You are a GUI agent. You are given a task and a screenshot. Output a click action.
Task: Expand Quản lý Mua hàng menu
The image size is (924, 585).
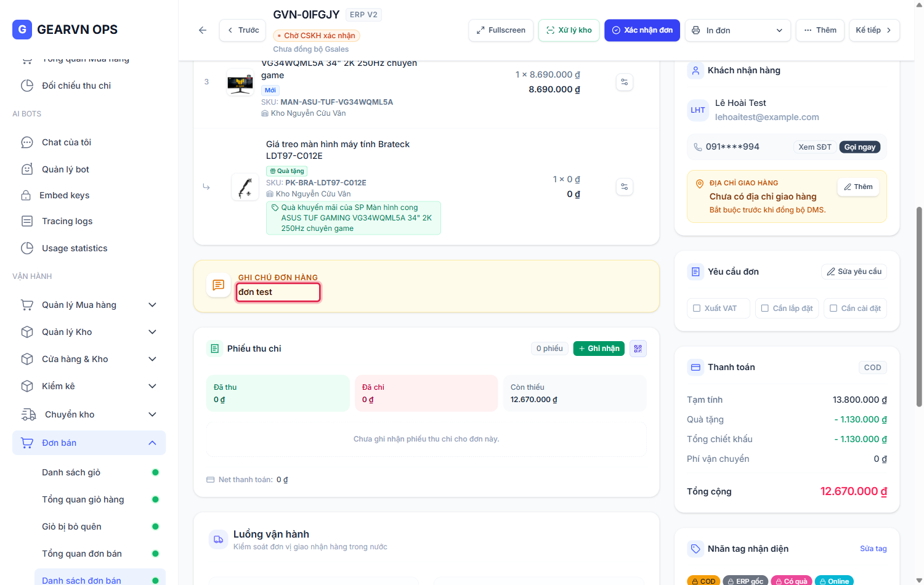(x=89, y=305)
